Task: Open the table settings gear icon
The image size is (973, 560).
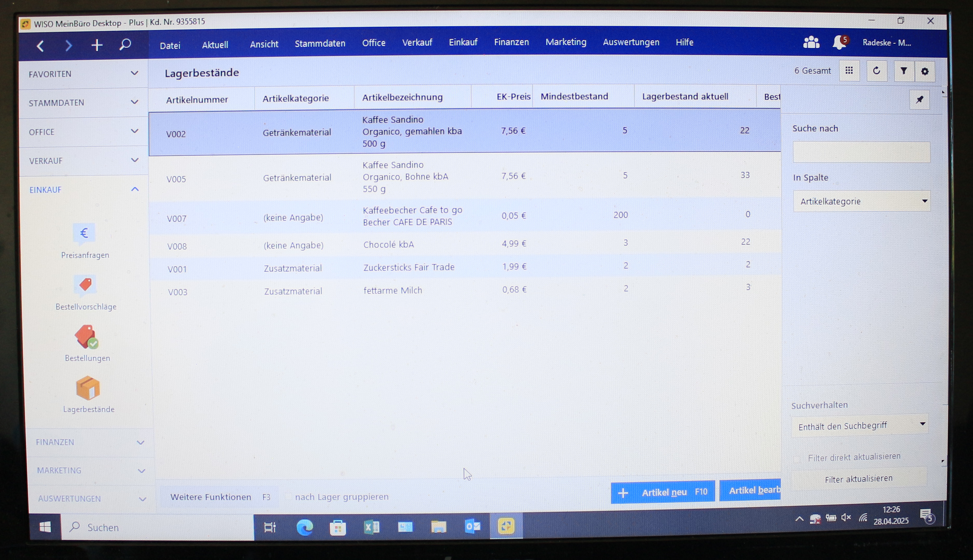Action: pyautogui.click(x=925, y=72)
